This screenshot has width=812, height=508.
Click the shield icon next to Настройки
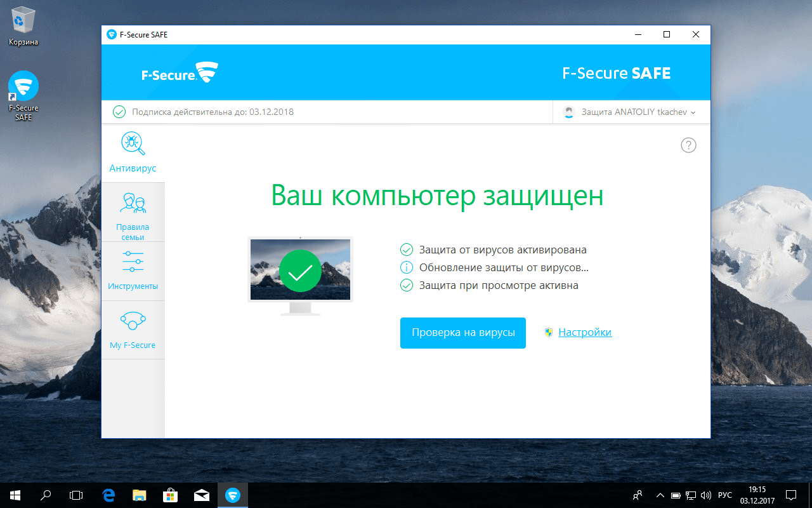tap(549, 332)
